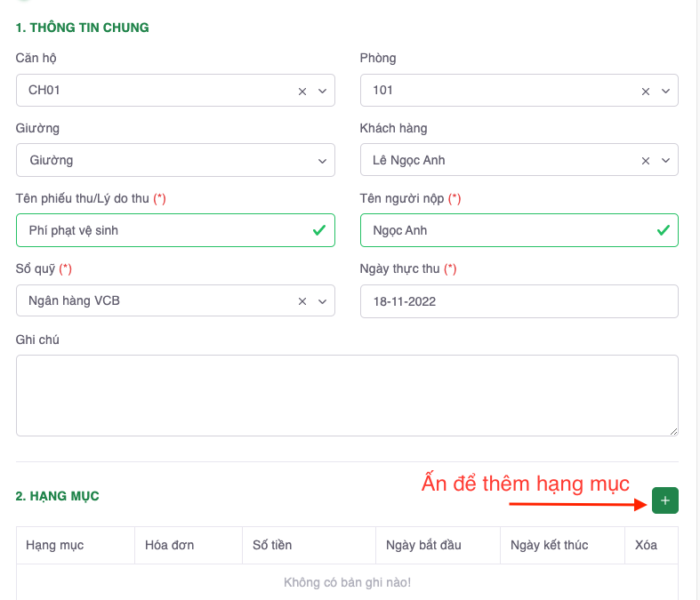Clear the Lê Ngọc Anh customer selection
Viewport: 700px width, 600px height.
pyautogui.click(x=646, y=161)
